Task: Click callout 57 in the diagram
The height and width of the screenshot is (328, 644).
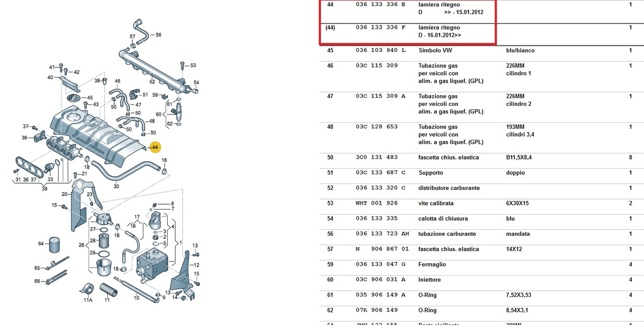Action: point(132,37)
